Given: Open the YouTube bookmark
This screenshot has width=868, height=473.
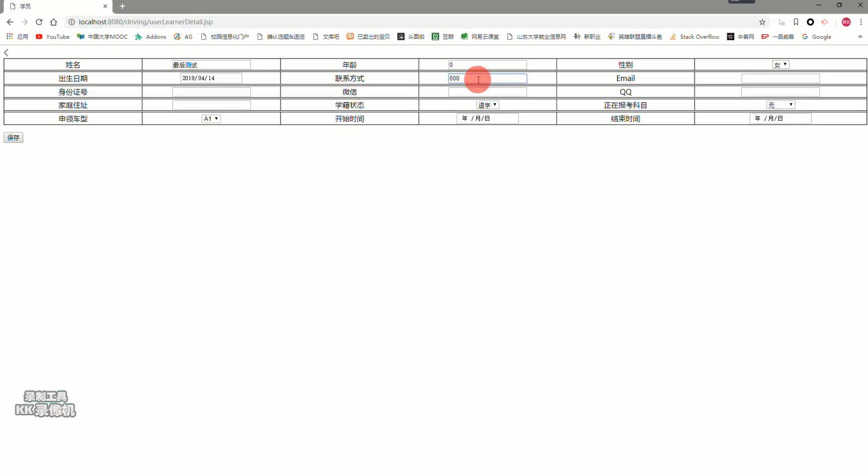Looking at the screenshot, I should [x=52, y=37].
